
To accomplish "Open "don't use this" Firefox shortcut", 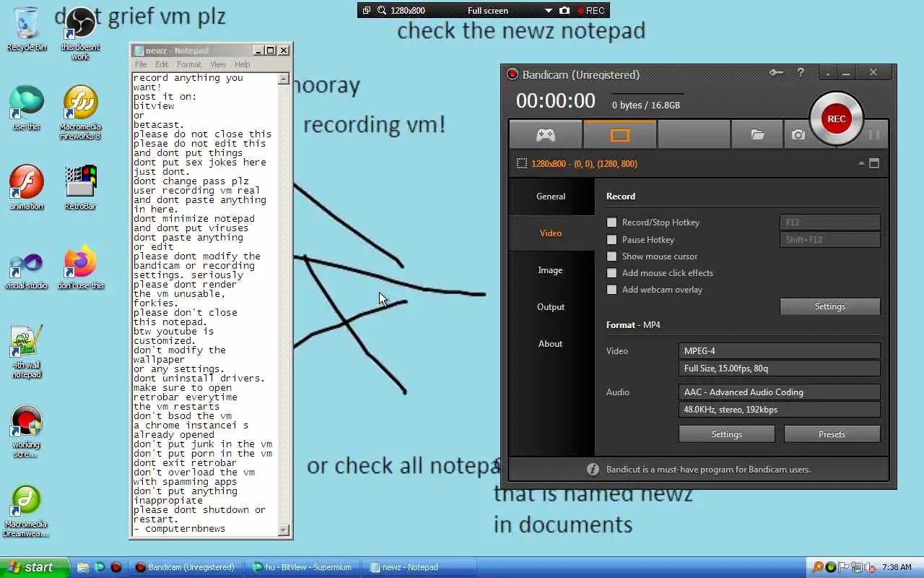I will point(80,269).
